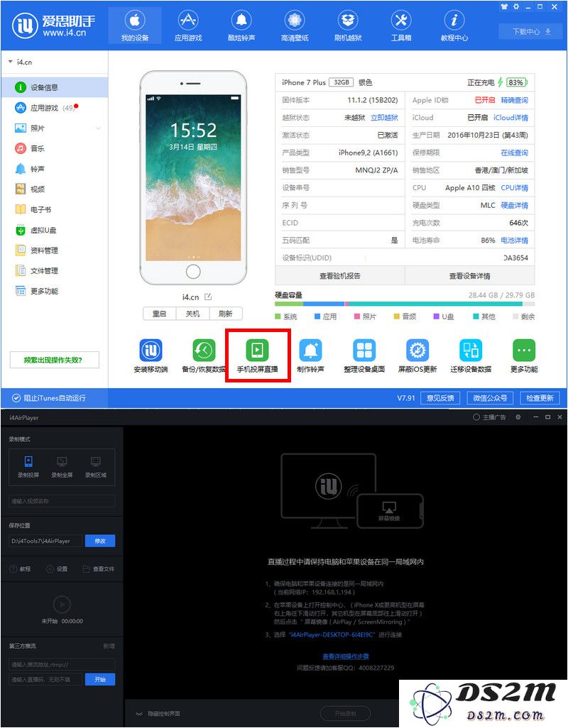Switch to 高清壁纸 tab
Image resolution: width=568 pixels, height=728 pixels.
coord(295,26)
